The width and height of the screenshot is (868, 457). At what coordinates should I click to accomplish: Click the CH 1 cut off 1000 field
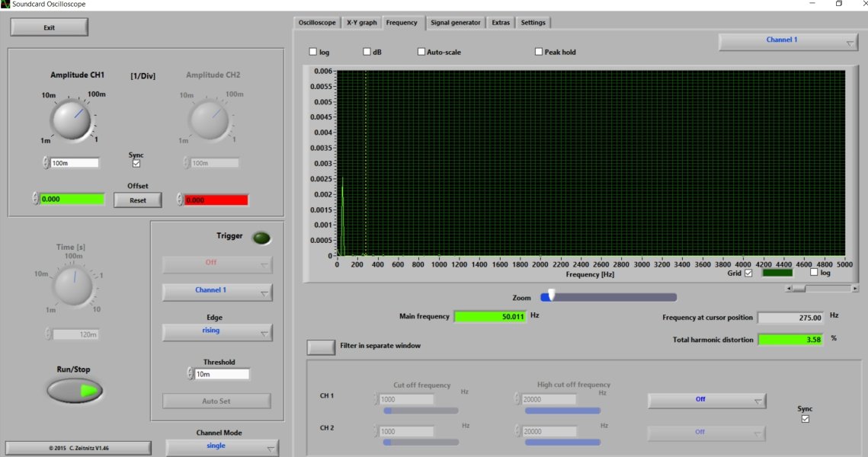406,399
